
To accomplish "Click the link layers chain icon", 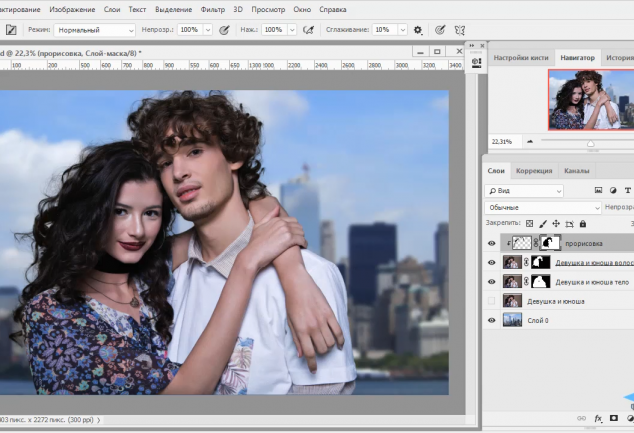I will pos(581,418).
